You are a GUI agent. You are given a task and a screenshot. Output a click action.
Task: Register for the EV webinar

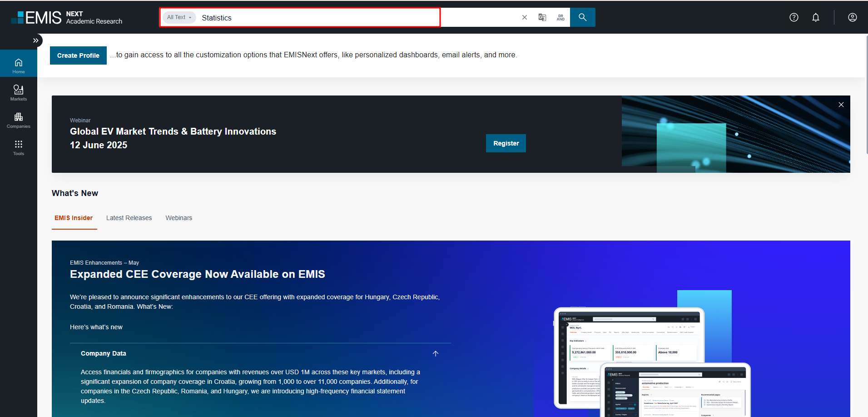(506, 143)
